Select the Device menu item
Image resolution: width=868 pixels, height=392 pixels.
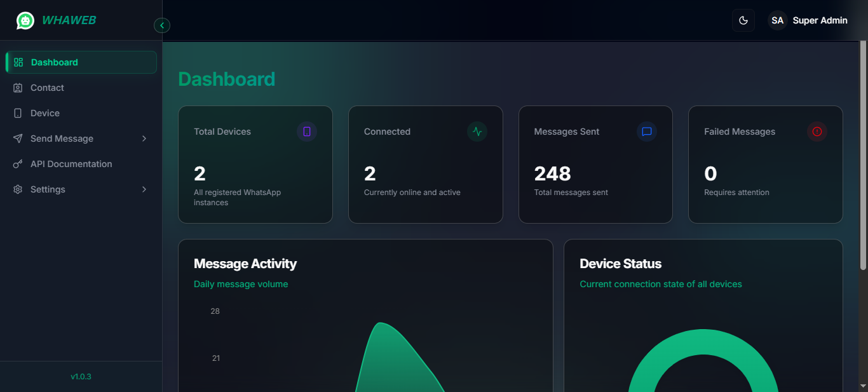tap(43, 112)
